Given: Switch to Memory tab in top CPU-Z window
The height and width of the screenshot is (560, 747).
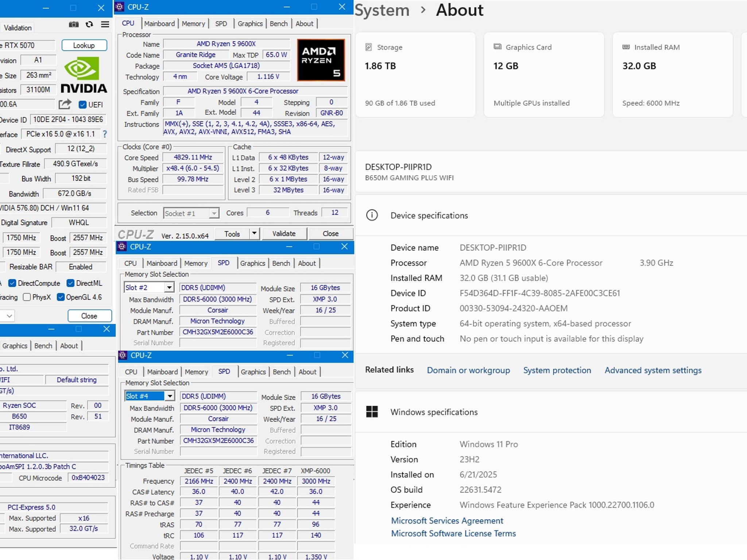Looking at the screenshot, I should (x=193, y=23).
